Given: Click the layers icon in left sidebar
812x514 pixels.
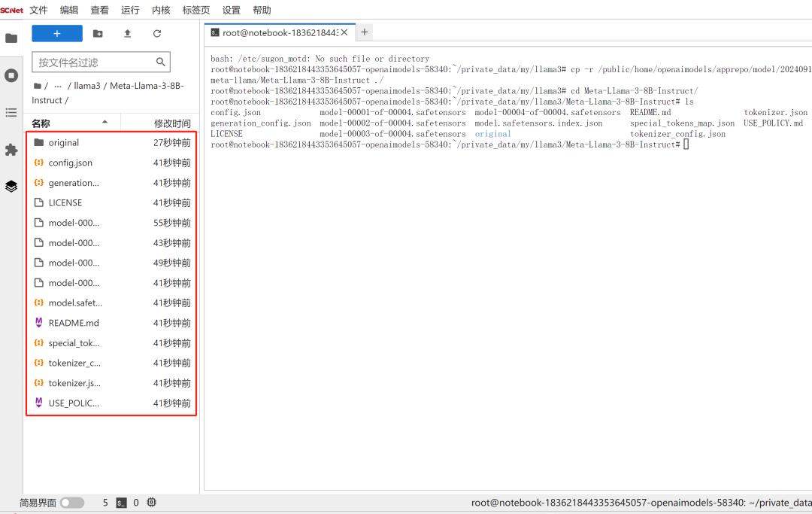Looking at the screenshot, I should (x=11, y=186).
